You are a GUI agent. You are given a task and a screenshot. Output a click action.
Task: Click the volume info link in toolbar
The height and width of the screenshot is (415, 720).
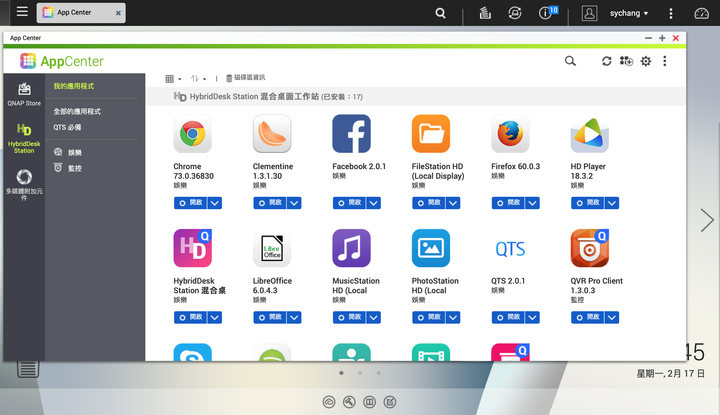(246, 78)
